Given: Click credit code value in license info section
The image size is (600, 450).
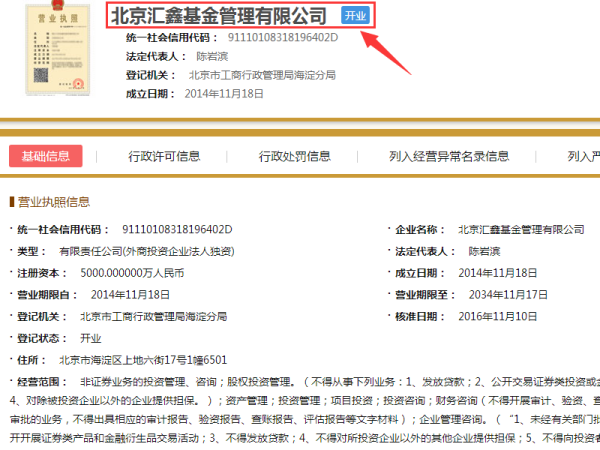Looking at the screenshot, I should pos(177,230).
